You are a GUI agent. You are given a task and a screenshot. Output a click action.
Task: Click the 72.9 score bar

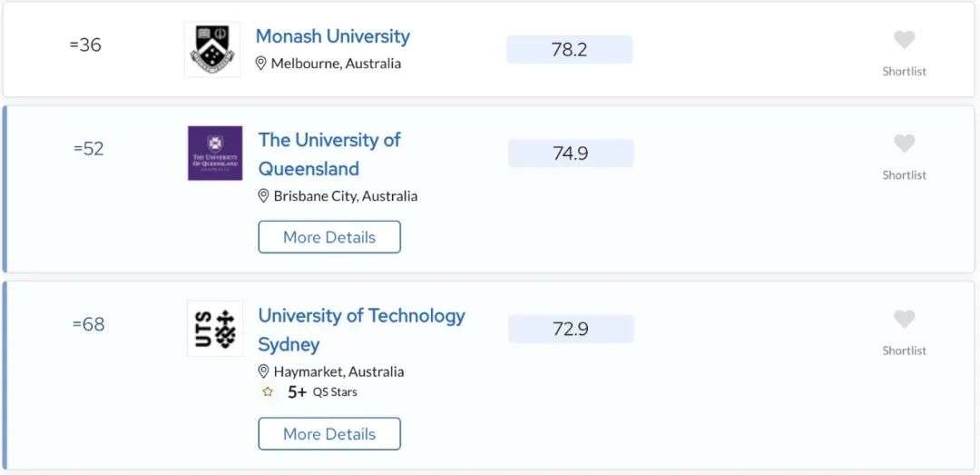point(571,329)
